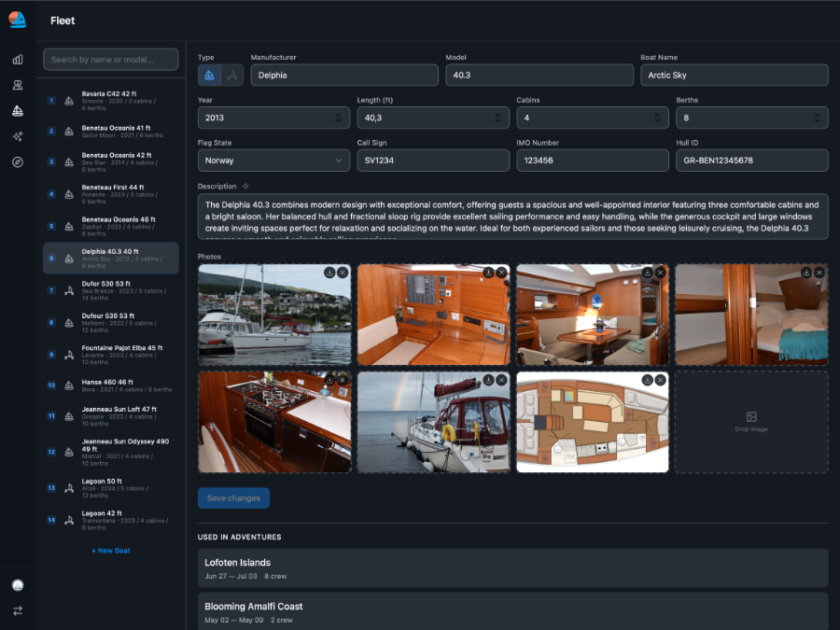840x630 pixels.
Task: Click the search by name or model field
Action: (111, 60)
